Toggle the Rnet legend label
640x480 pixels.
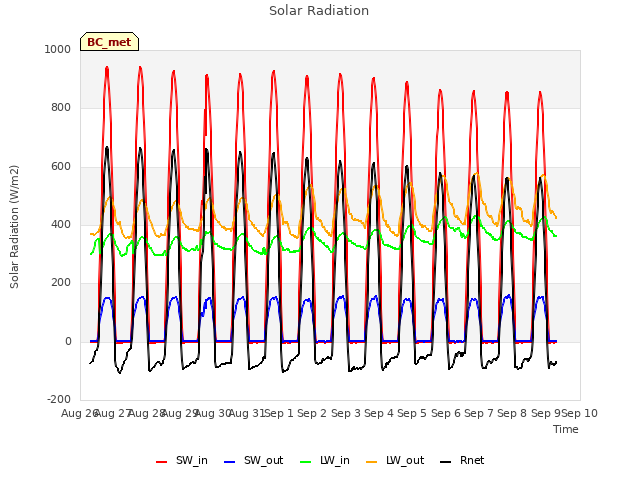(x=472, y=460)
